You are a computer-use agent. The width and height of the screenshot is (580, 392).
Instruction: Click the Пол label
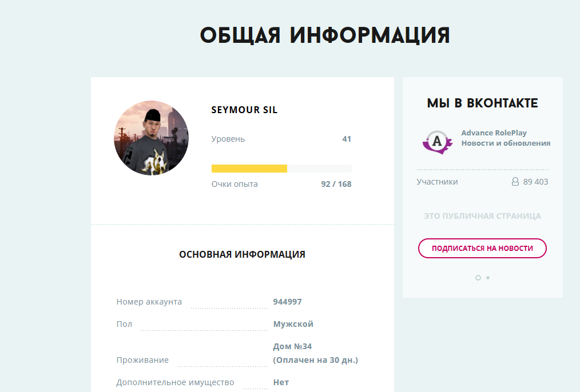tap(124, 324)
